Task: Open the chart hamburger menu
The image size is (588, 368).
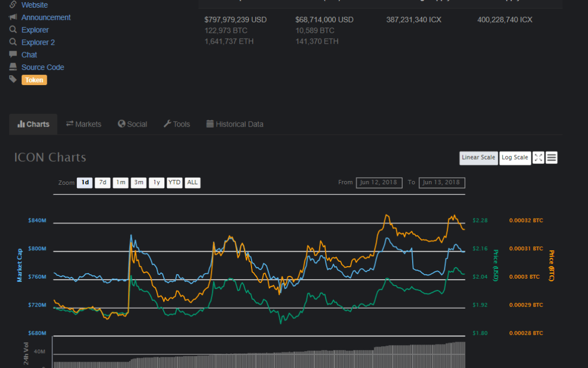Action: pos(551,158)
